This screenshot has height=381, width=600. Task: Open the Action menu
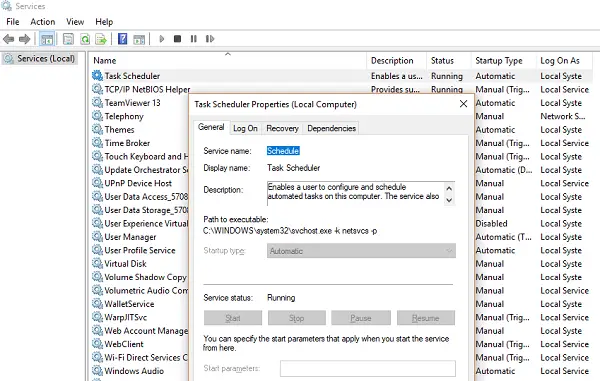click(x=43, y=22)
